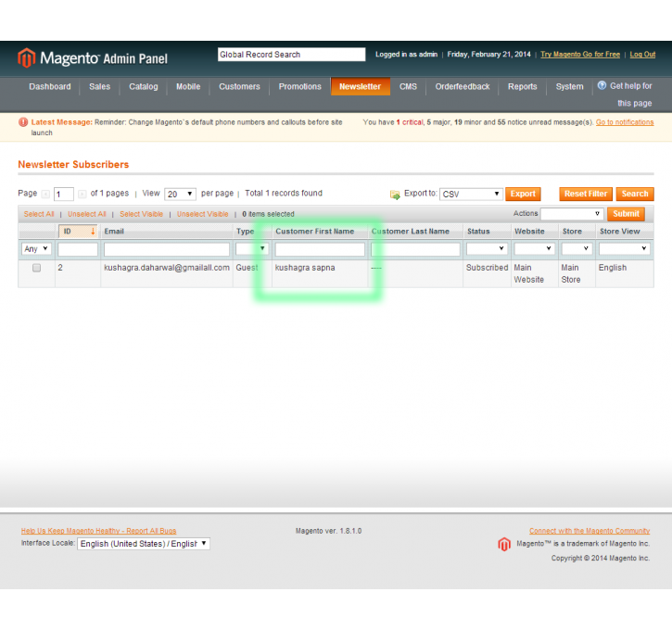Click the Log Out link
This screenshot has height=630, width=672.
(642, 55)
